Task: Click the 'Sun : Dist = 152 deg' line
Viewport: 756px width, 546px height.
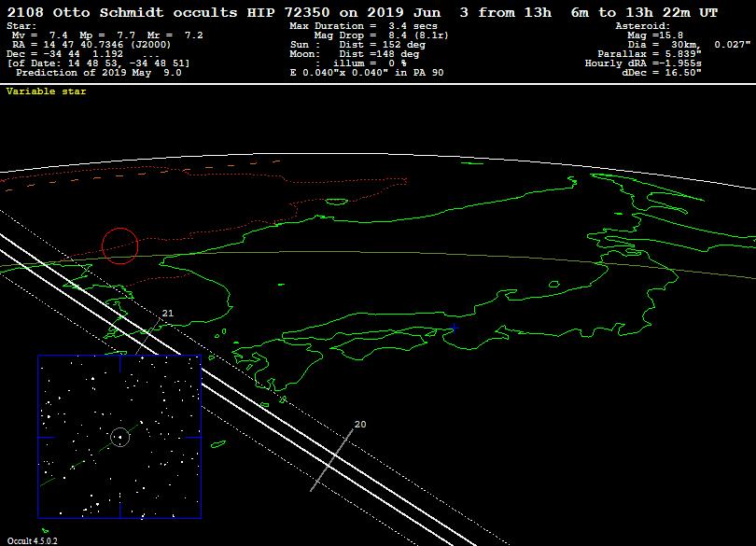Action: click(357, 45)
